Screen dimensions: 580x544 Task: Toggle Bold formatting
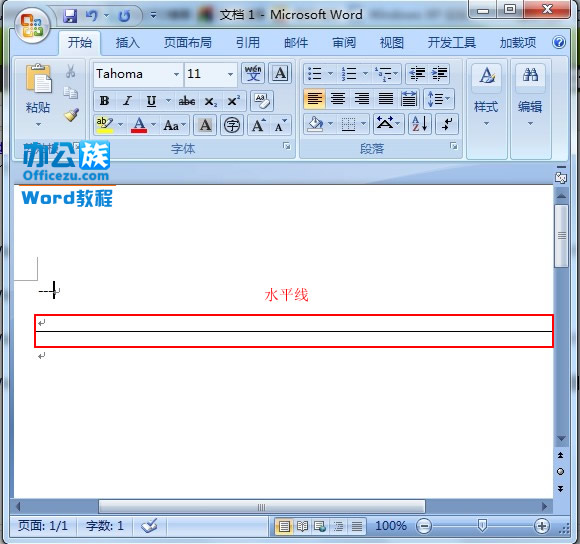click(105, 101)
